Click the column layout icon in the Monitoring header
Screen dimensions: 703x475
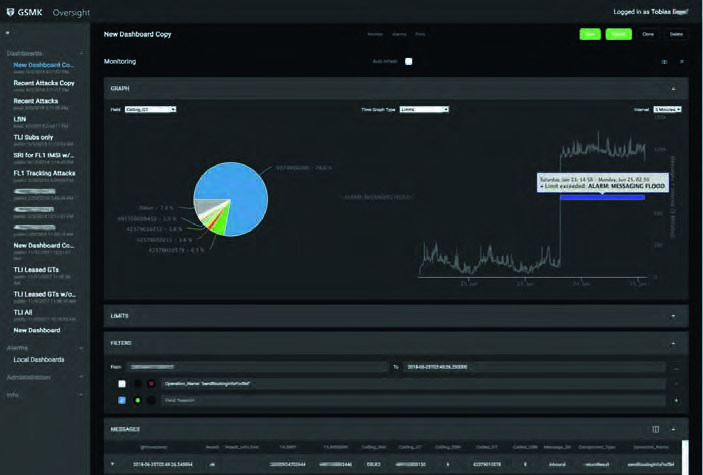click(664, 62)
